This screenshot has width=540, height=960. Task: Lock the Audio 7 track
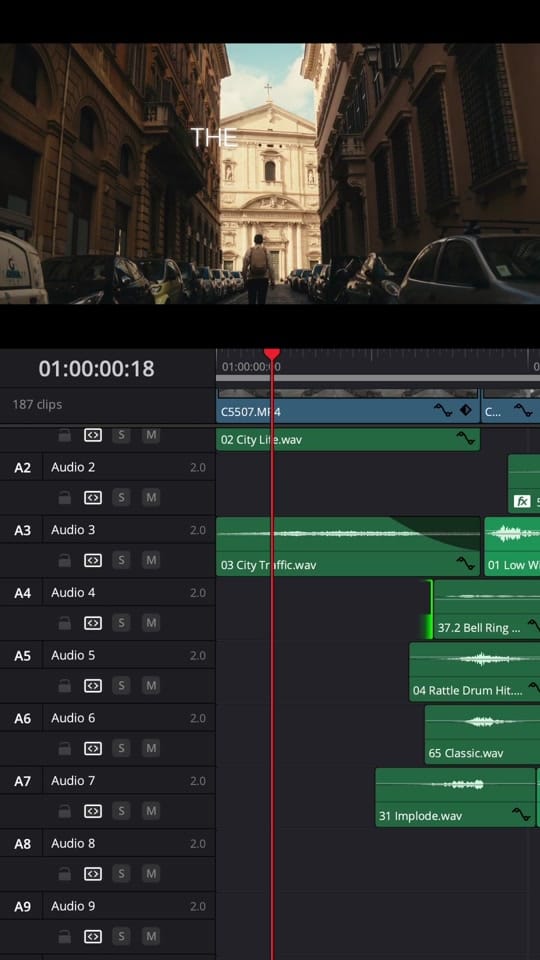pyautogui.click(x=64, y=811)
